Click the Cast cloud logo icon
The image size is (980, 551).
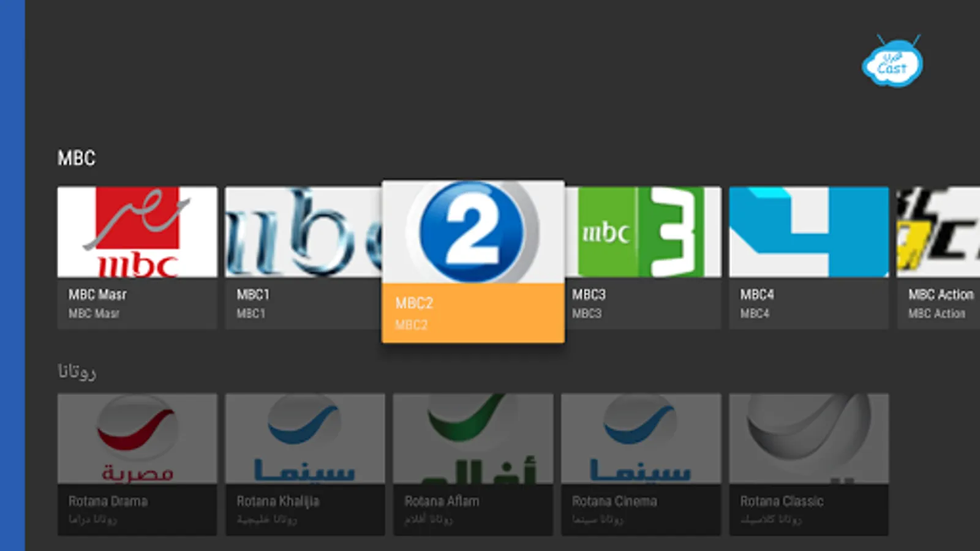[892, 61]
